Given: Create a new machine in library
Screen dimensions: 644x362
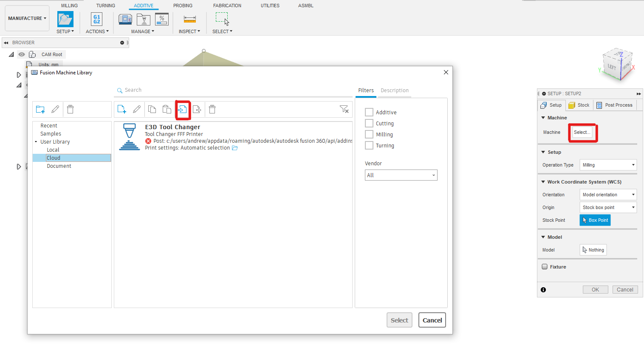Looking at the screenshot, I should tap(122, 110).
